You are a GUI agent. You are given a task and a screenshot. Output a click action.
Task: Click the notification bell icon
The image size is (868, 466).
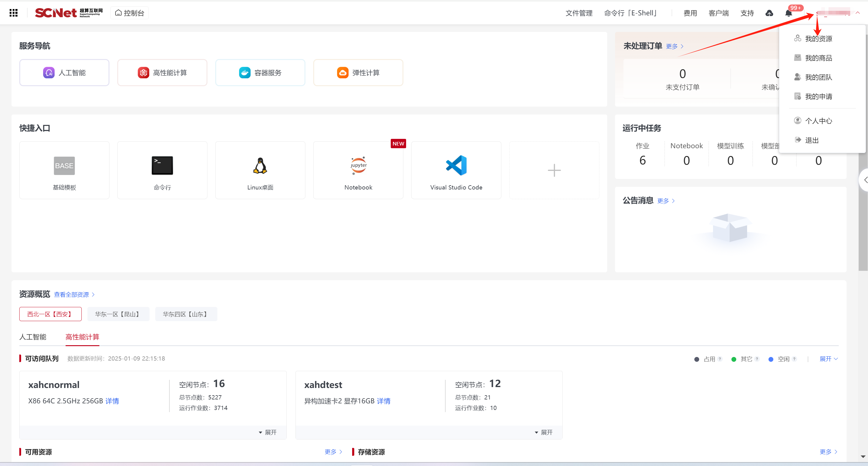pos(788,13)
